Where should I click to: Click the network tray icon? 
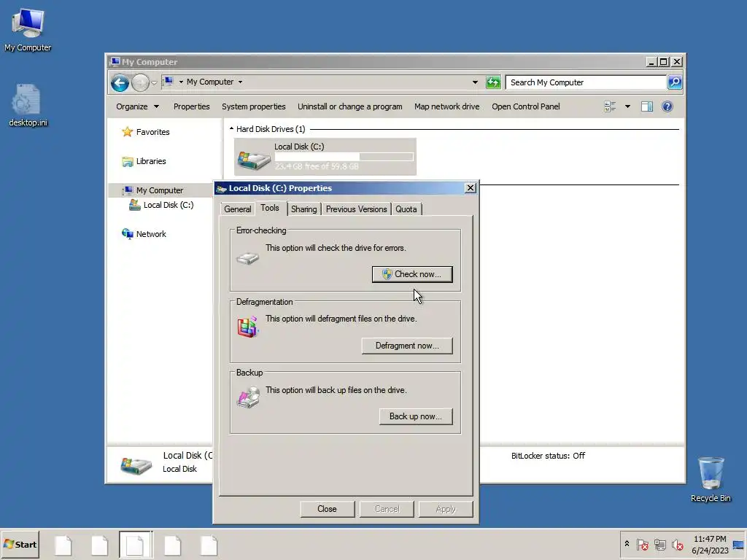click(659, 544)
